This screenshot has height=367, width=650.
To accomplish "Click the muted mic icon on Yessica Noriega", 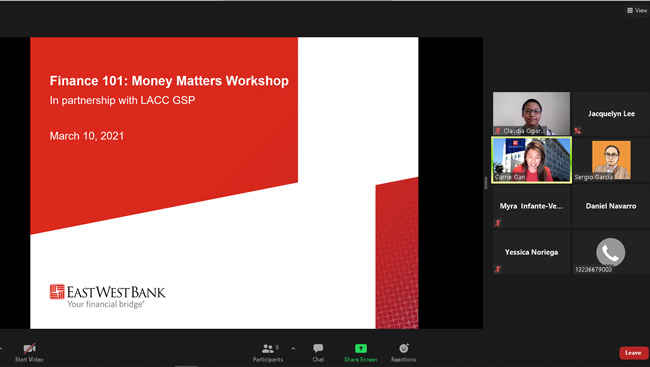I will (x=498, y=269).
